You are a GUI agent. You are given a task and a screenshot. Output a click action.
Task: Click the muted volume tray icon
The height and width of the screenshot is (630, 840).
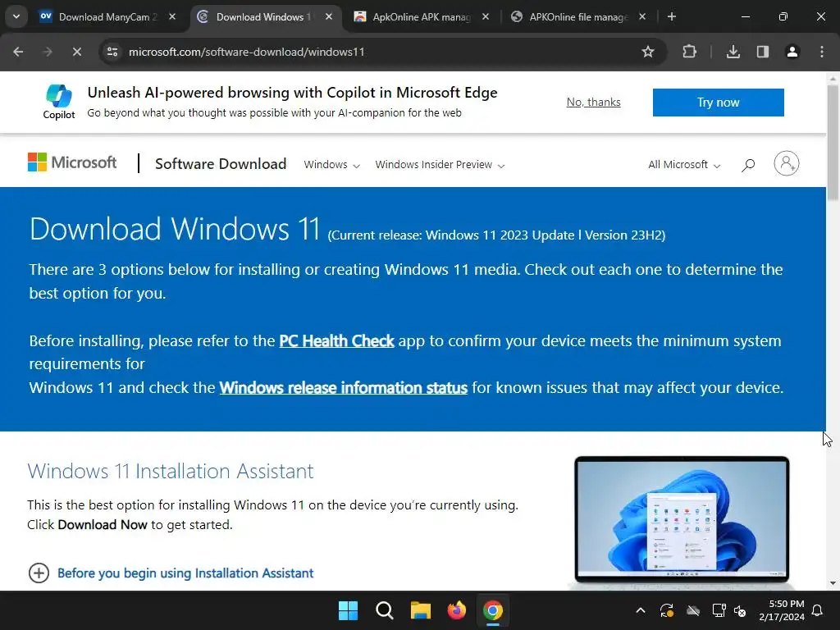(x=741, y=610)
